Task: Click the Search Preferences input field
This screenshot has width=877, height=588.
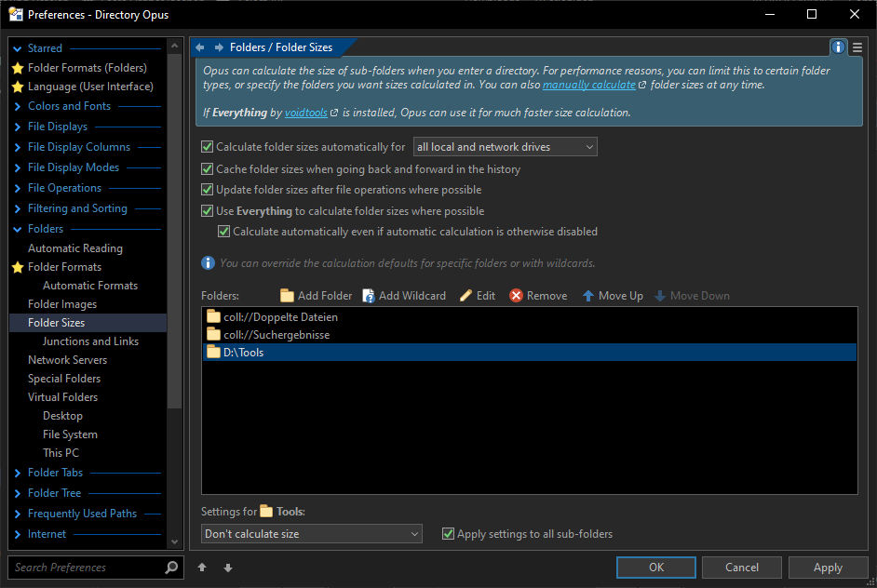Action: 84,568
